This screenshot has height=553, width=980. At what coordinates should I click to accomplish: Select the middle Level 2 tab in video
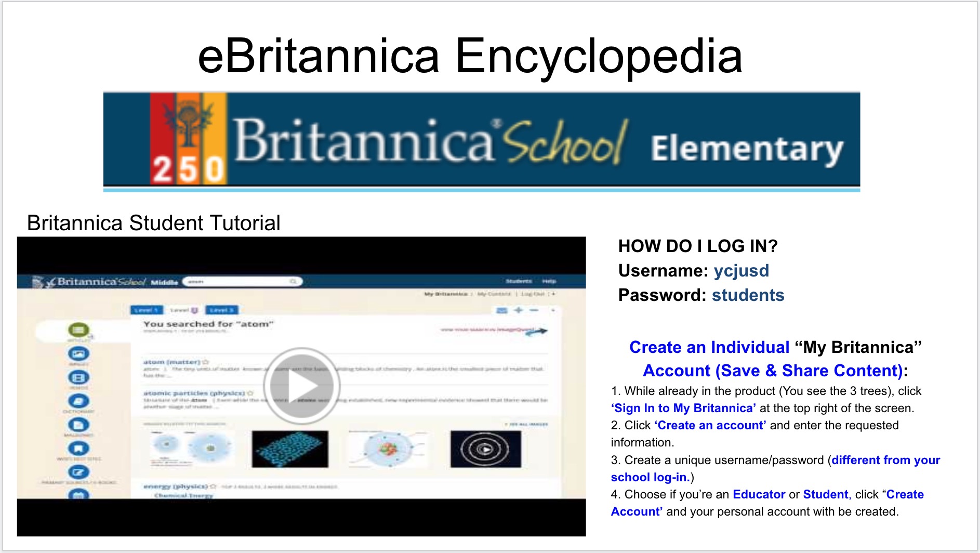point(184,310)
